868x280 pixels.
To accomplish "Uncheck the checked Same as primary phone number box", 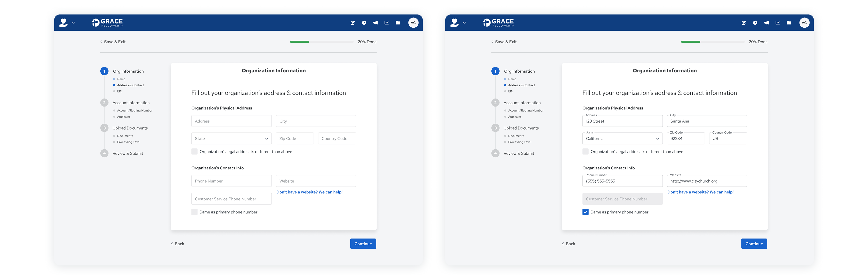I will 585,212.
